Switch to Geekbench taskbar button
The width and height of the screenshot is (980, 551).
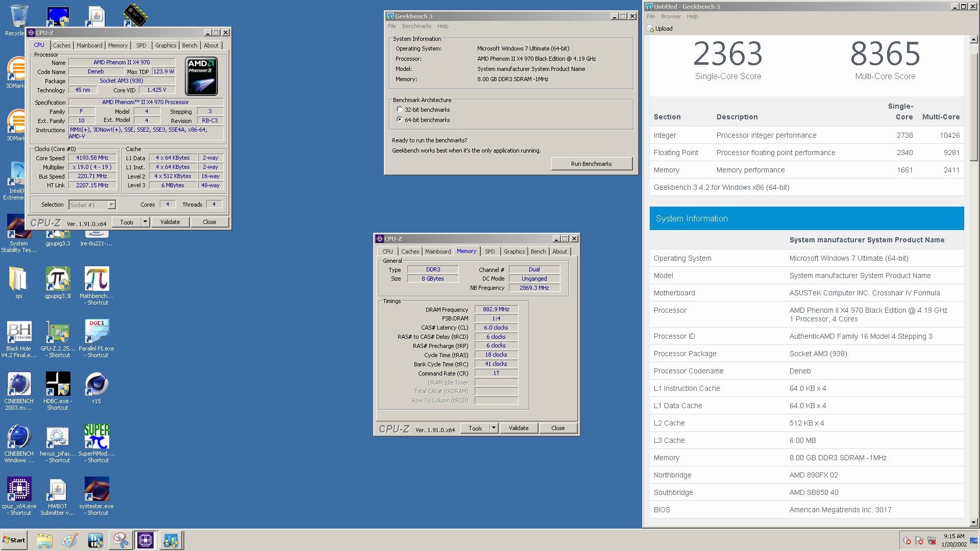tap(171, 540)
